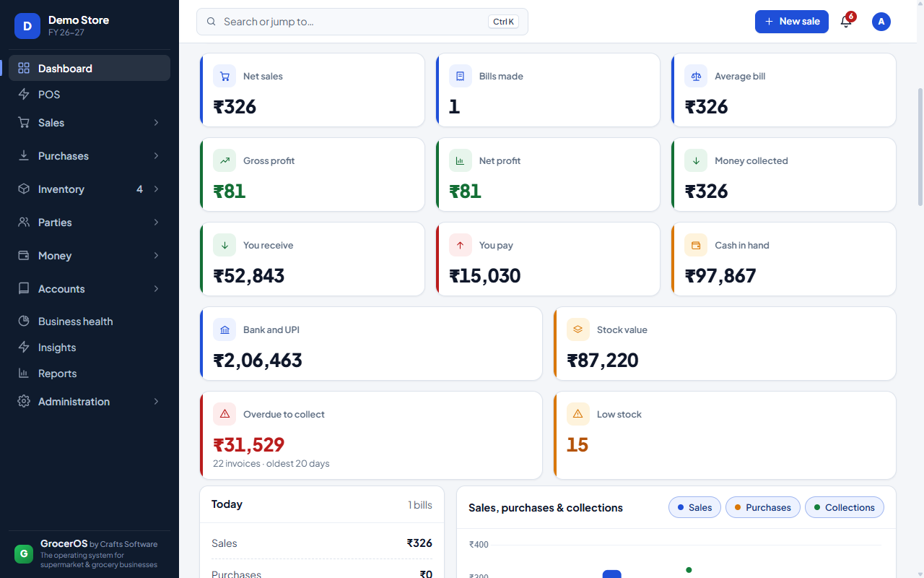The width and height of the screenshot is (924, 578).
Task: Click the Low stock warning icon
Action: tap(578, 414)
